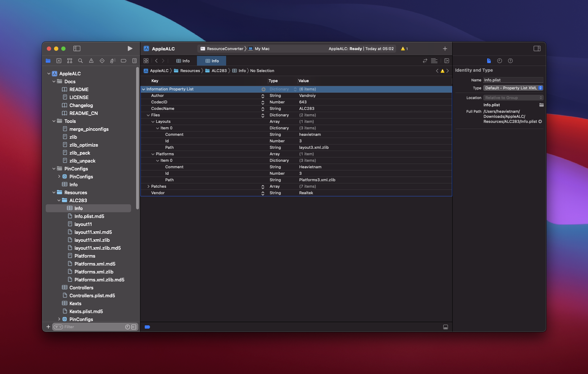
Task: Select ResourceConverter scheme in toolbar
Action: (x=222, y=49)
